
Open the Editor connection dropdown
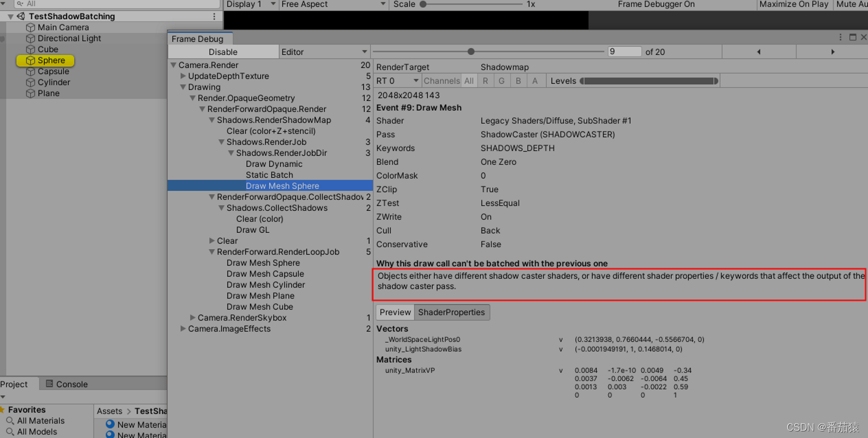[324, 52]
